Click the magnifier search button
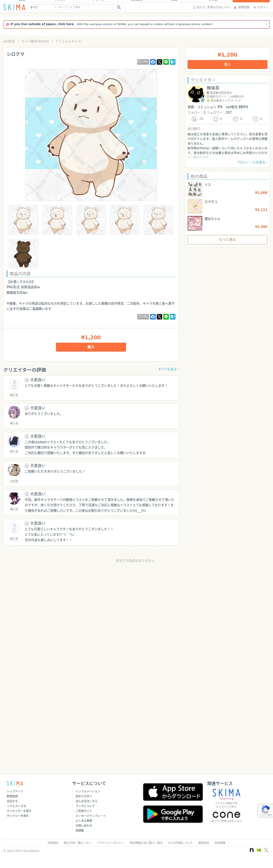Image resolution: width=273 pixels, height=868 pixels. pyautogui.click(x=119, y=7)
